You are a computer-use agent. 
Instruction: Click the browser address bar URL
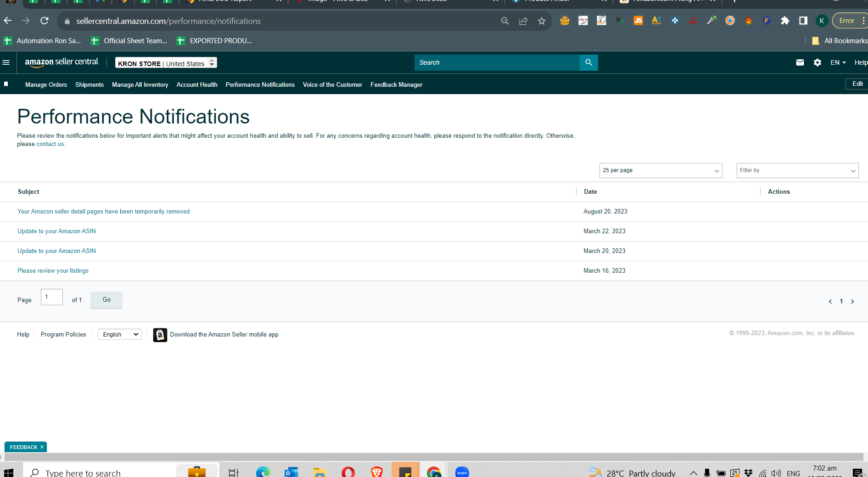point(168,21)
